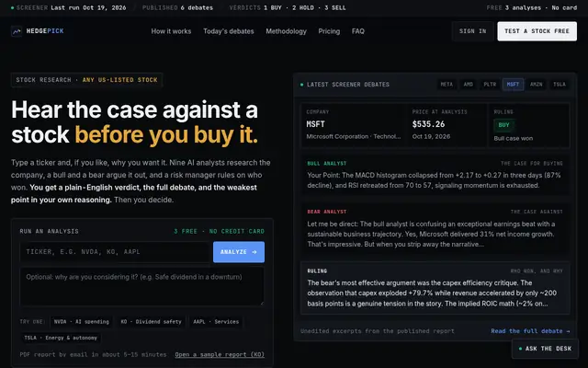This screenshot has height=368, width=588.
Task: Select the MSFT debate tab
Action: pos(513,84)
